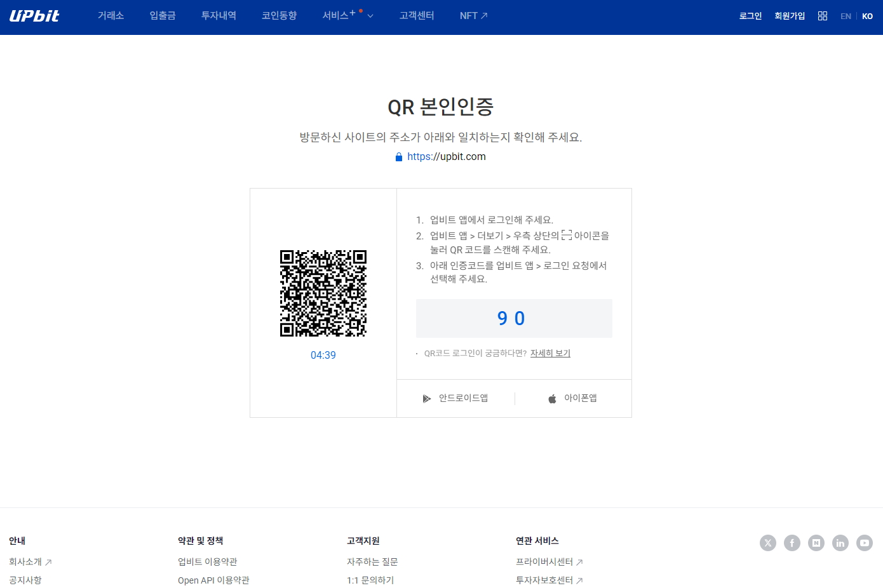Click the 04:39 countdown timer
The width and height of the screenshot is (883, 588).
323,355
